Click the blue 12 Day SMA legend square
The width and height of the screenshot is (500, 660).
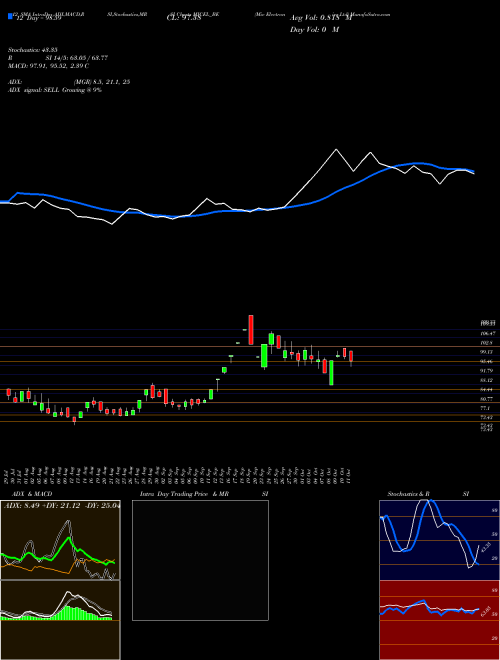(x=10, y=17)
